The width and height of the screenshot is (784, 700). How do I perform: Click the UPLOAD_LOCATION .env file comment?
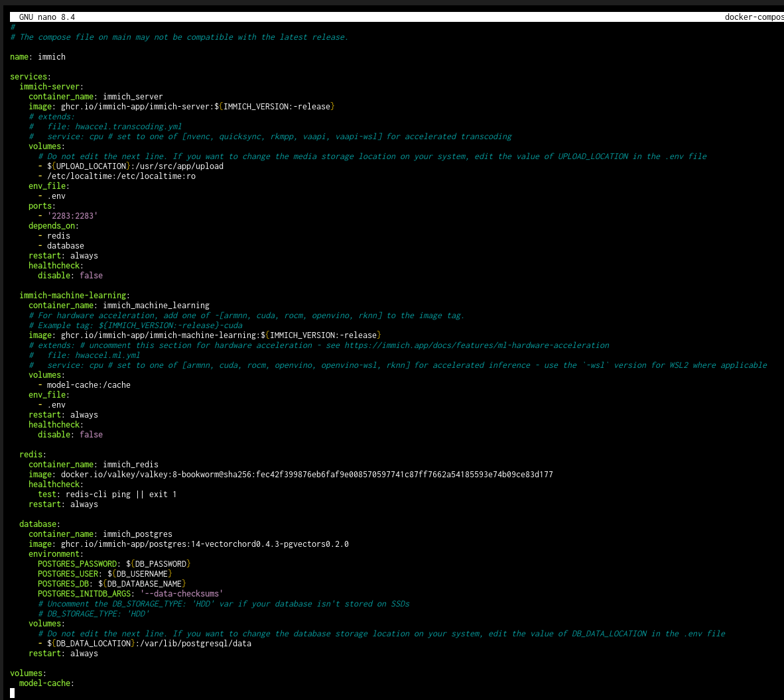coord(373,156)
